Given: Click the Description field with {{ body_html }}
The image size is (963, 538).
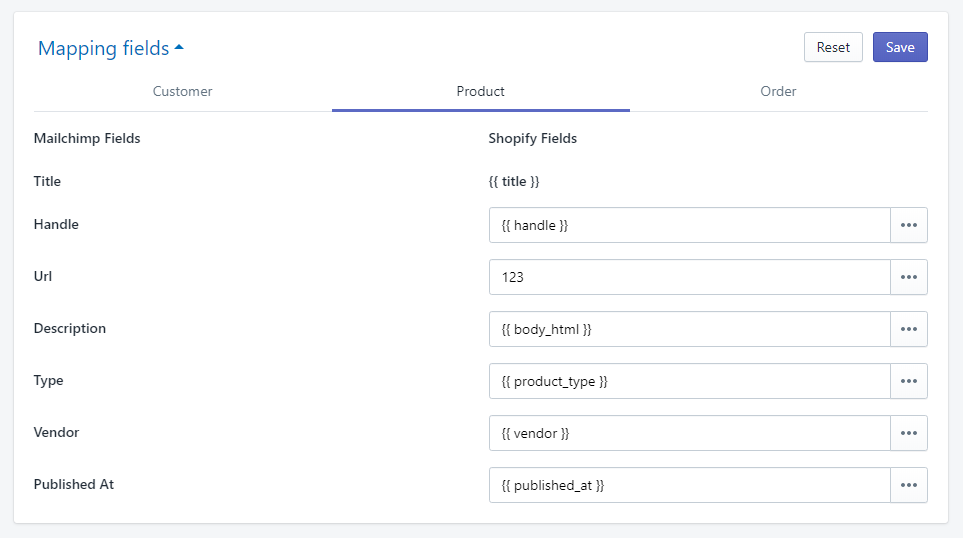Looking at the screenshot, I should click(x=689, y=329).
